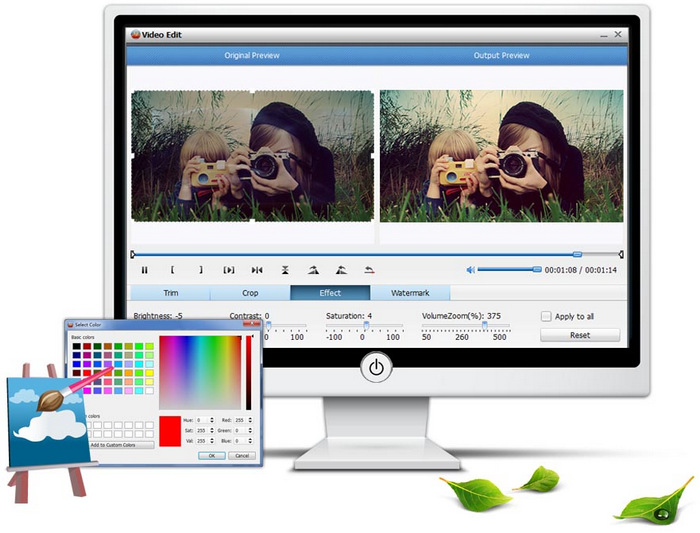The height and width of the screenshot is (533, 700).
Task: Open the Crop tab
Action: 250,293
